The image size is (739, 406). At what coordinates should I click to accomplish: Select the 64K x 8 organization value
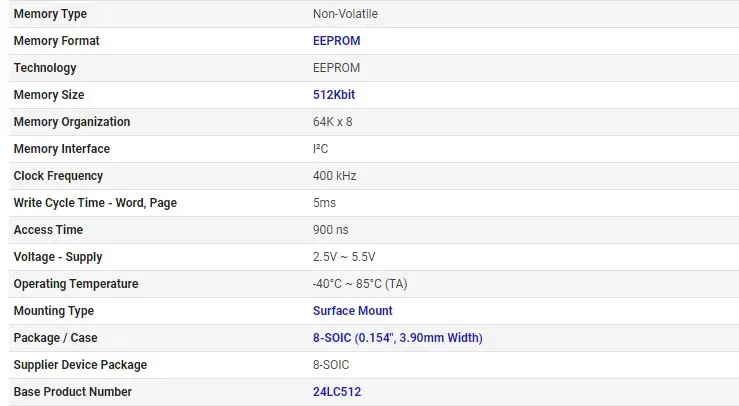(x=333, y=122)
